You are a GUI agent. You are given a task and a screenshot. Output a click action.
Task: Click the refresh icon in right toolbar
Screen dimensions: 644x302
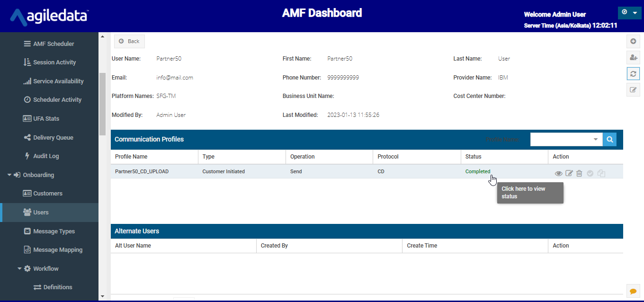pos(633,73)
